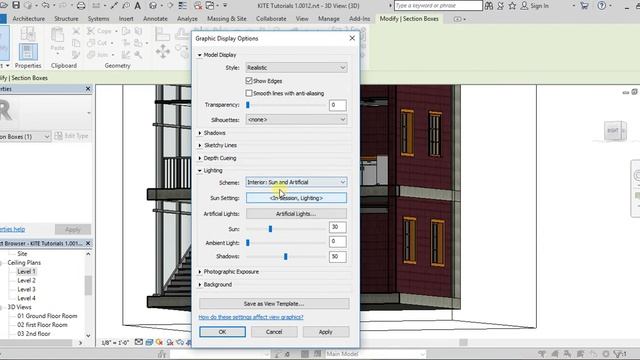
Task: Open the settings help link
Action: tap(251, 317)
